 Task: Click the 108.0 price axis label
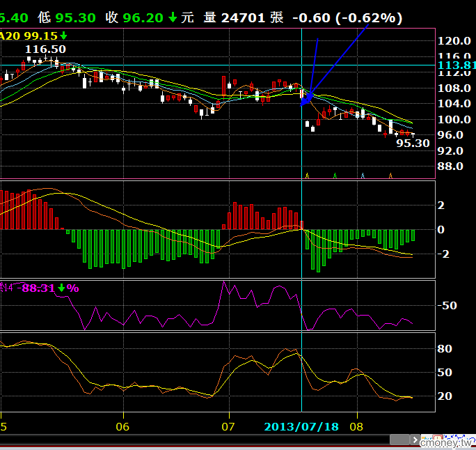pyautogui.click(x=454, y=88)
